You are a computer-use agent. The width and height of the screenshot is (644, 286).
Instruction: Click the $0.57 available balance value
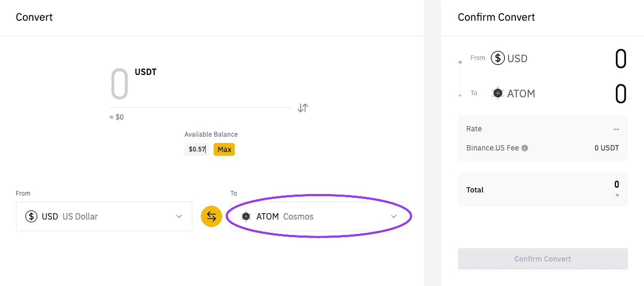click(x=197, y=149)
